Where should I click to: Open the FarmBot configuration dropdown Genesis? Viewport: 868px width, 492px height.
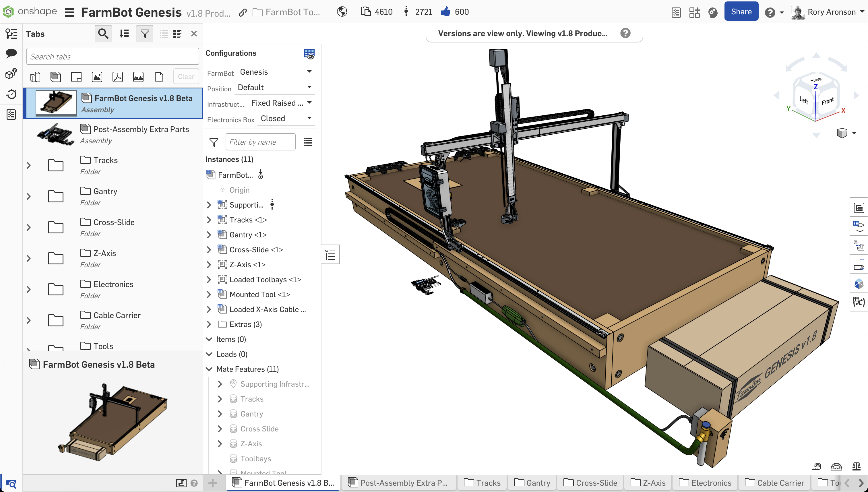tap(276, 72)
